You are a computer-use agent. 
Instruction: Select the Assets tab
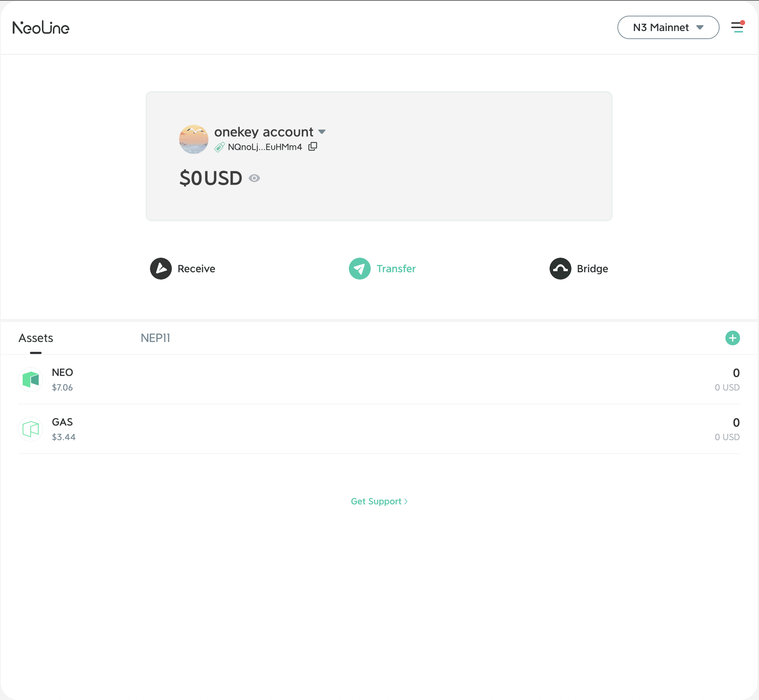pos(36,338)
